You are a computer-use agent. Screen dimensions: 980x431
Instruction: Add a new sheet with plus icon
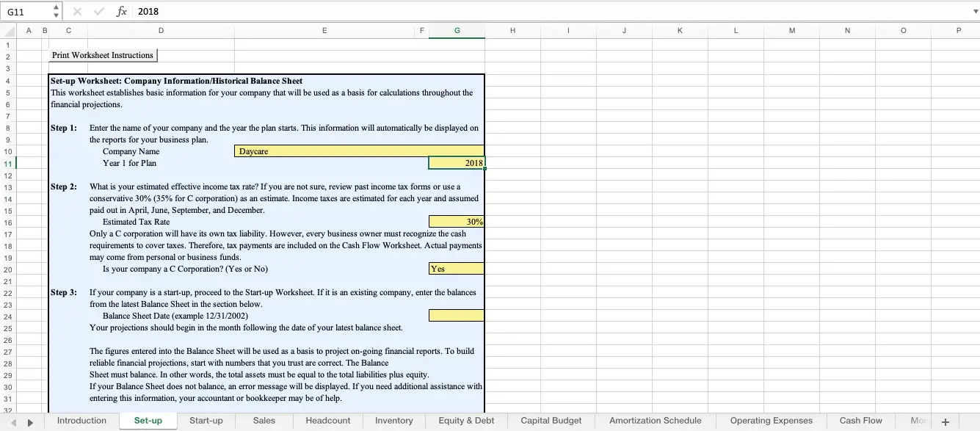(945, 421)
